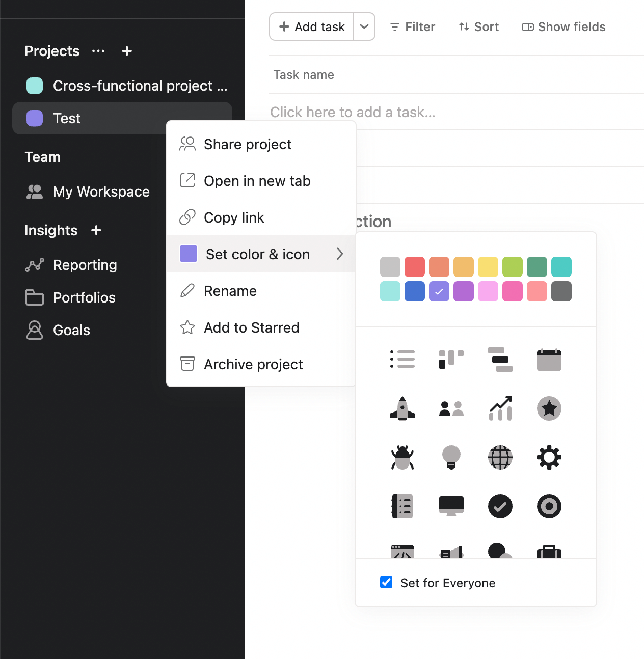644x659 pixels.
Task: Click the Add task button
Action: pos(312,26)
